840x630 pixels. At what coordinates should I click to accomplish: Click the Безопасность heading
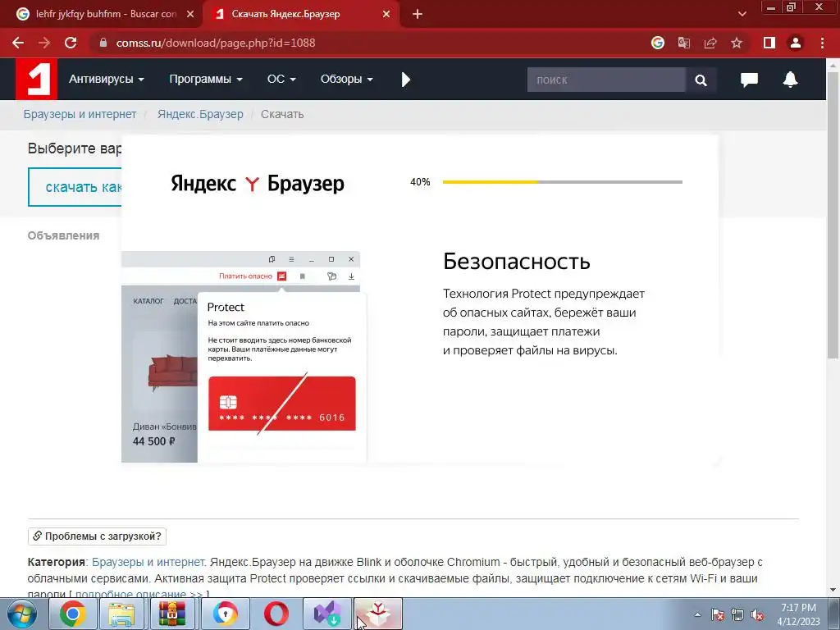[517, 262]
